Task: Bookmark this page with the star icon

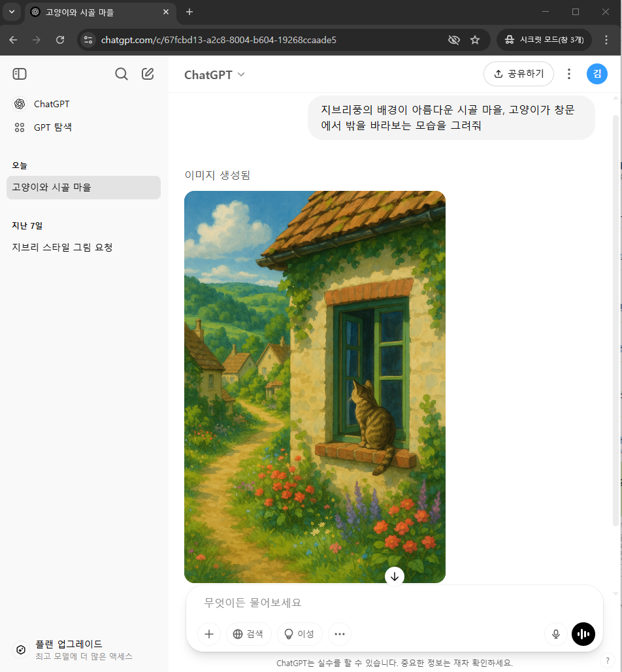Action: pyautogui.click(x=474, y=40)
